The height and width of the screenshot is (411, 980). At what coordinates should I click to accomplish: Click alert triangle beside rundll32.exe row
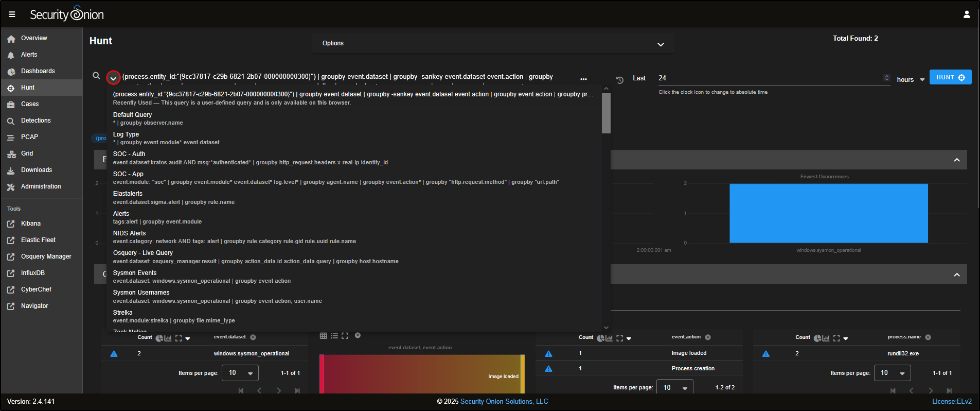point(765,354)
